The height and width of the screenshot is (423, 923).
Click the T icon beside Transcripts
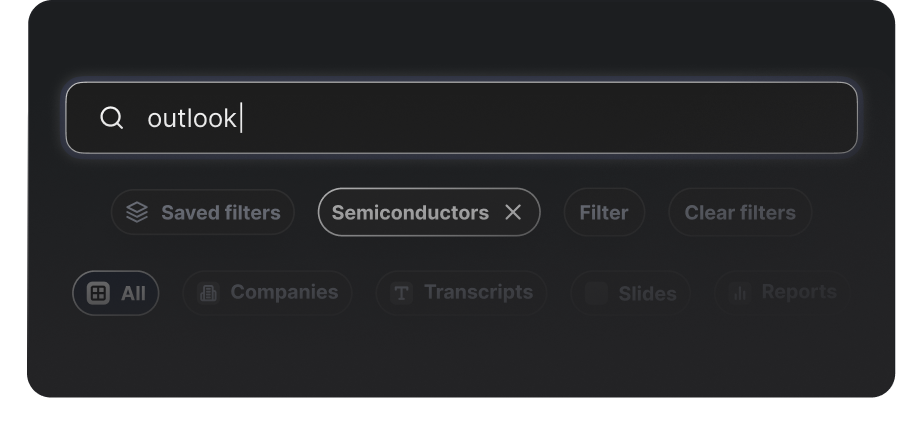[401, 293]
